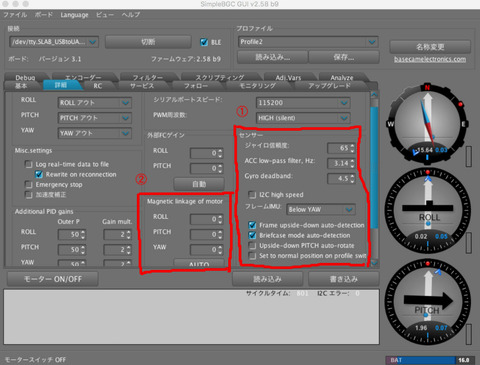This screenshot has height=365, width=480.
Task: Click the モーター ON/OFF button
Action: pos(53,279)
